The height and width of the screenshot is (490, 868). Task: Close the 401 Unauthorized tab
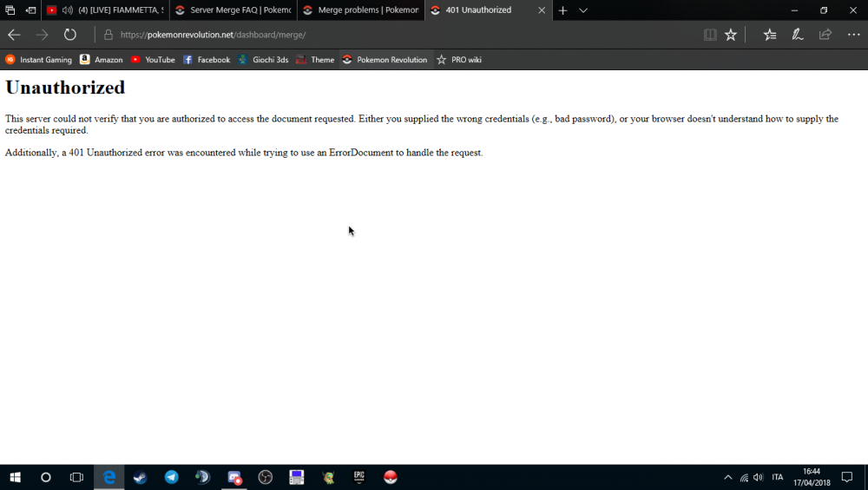[542, 10]
